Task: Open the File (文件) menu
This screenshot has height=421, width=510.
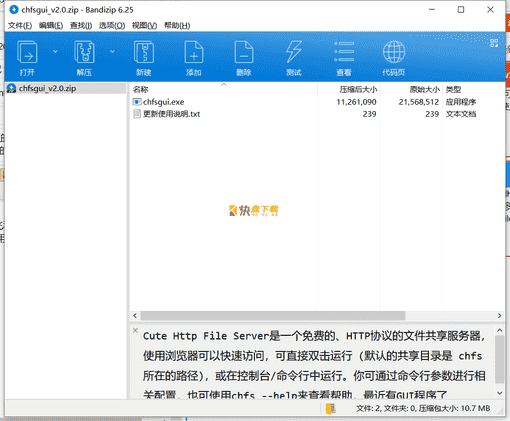Action: tap(20, 26)
